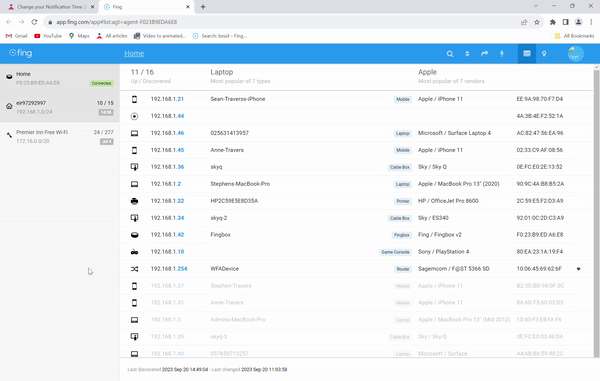The image size is (600, 381).
Task: Click the share arrow icon in toolbar
Action: tap(484, 54)
